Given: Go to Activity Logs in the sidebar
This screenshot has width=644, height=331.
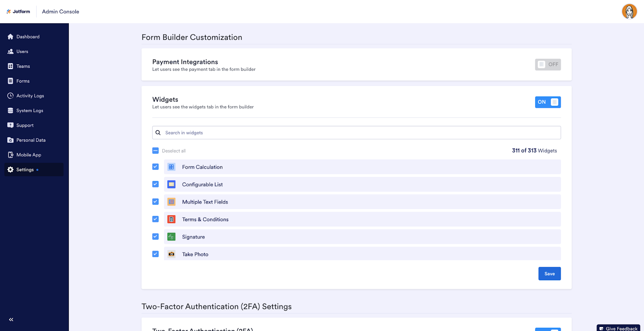Looking at the screenshot, I should click(x=30, y=96).
